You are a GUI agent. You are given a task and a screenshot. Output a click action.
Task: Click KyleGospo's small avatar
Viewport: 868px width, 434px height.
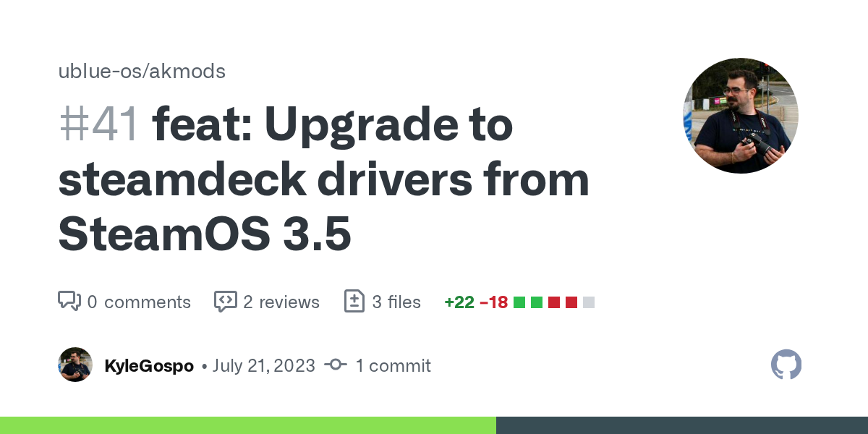tap(75, 365)
